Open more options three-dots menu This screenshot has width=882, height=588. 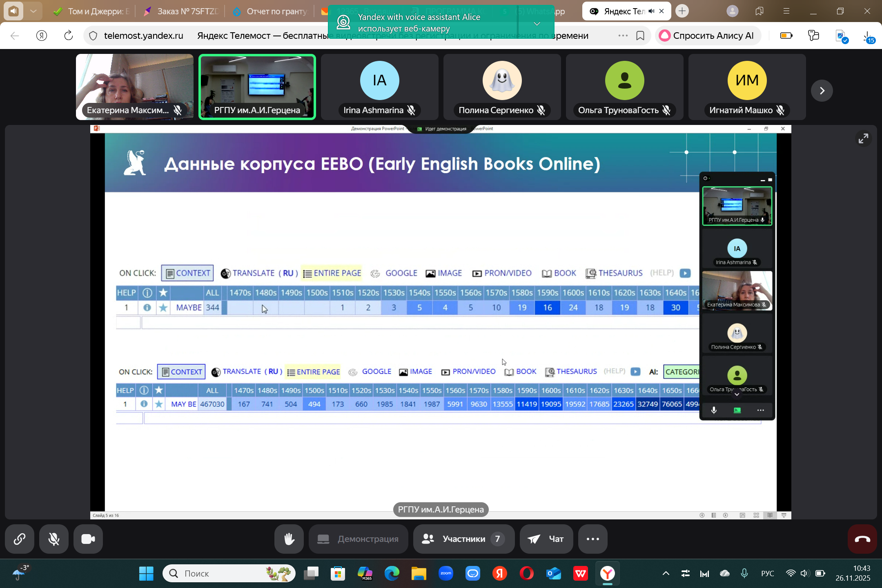click(x=593, y=539)
